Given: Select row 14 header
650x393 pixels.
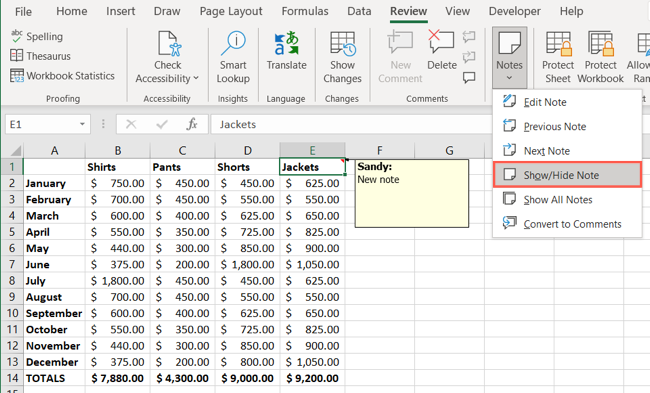Looking at the screenshot, I should pyautogui.click(x=12, y=378).
